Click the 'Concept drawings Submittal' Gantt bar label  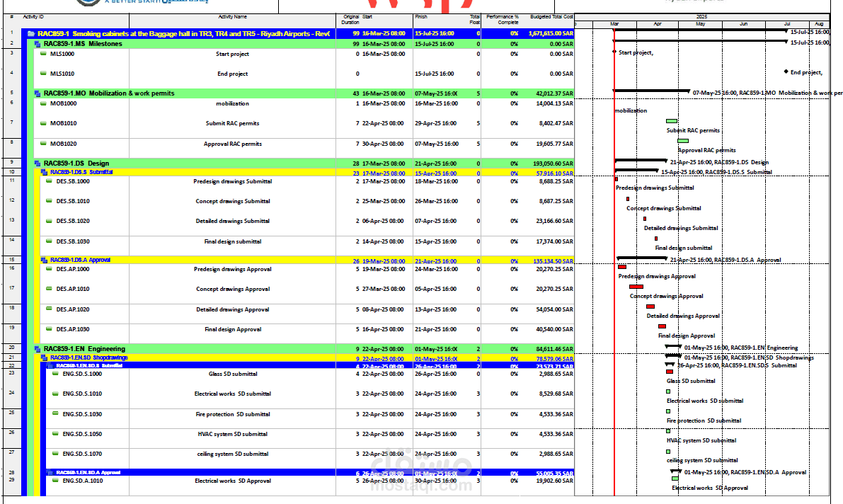pos(663,208)
